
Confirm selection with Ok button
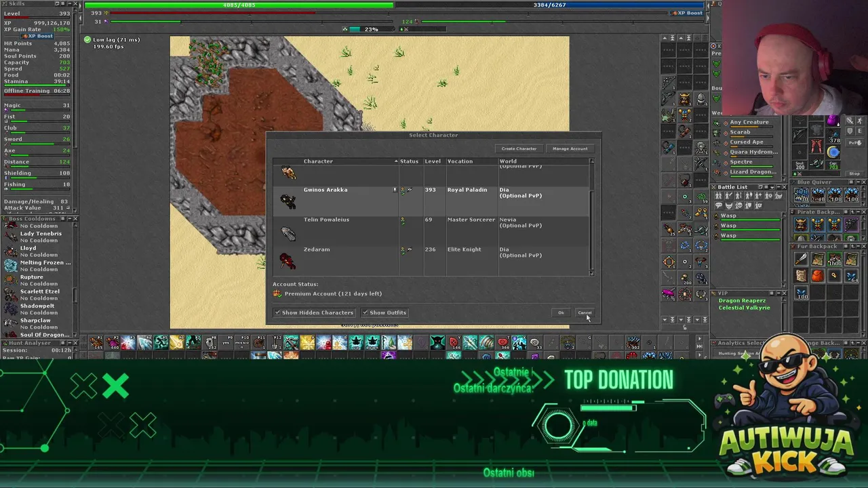point(561,312)
